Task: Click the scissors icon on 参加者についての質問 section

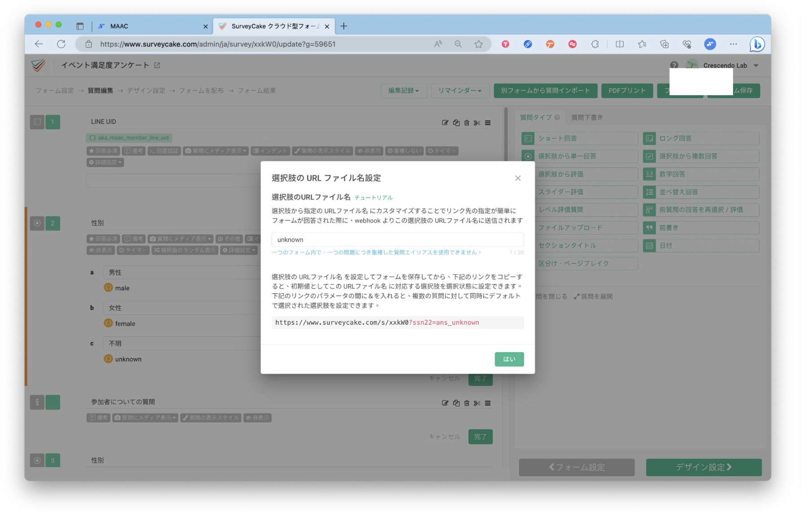Action: click(x=477, y=403)
